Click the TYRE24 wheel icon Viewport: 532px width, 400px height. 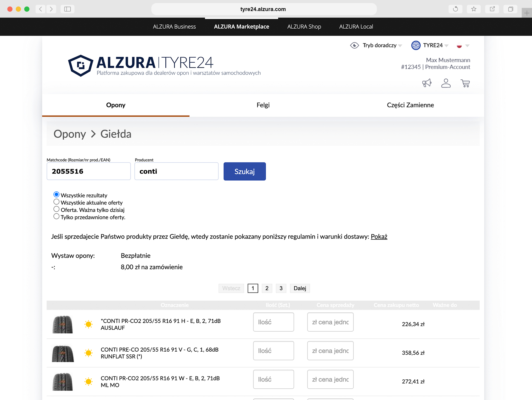416,45
